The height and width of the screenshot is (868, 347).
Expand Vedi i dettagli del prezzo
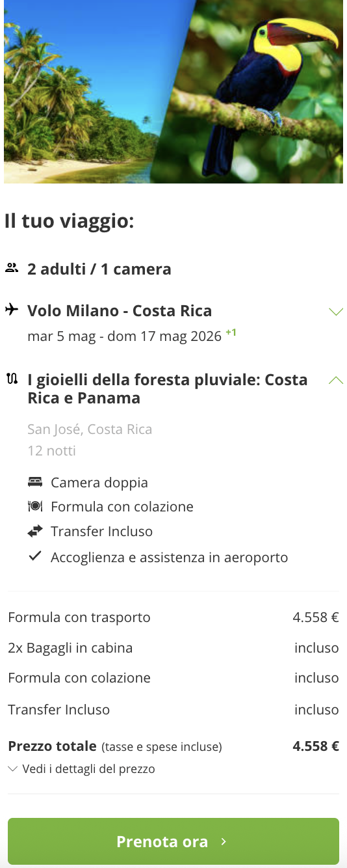point(81,768)
